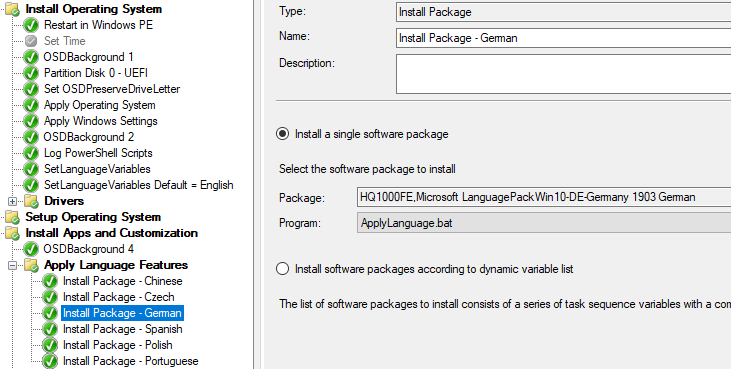The height and width of the screenshot is (369, 731).
Task: Select the Install Package - Portuguese step
Action: [x=131, y=361]
